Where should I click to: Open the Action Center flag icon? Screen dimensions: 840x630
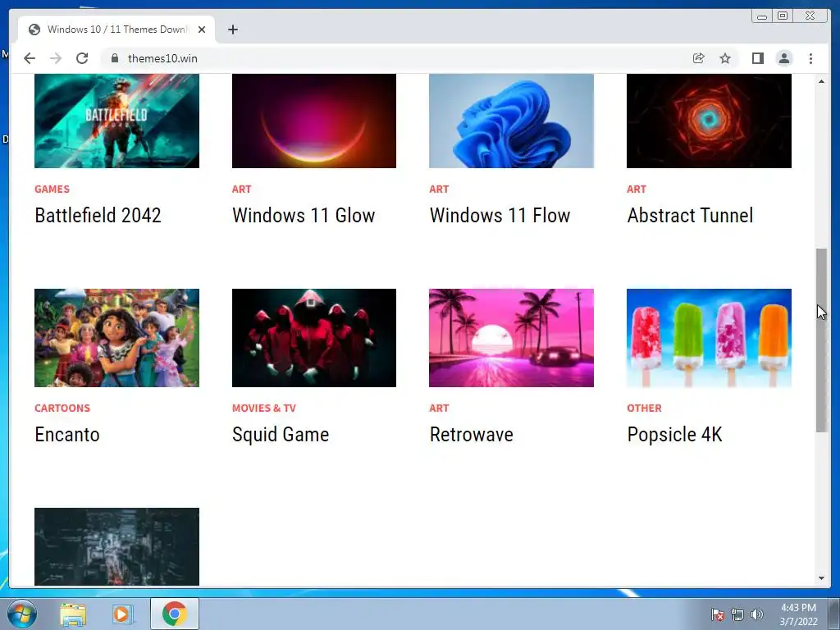(717, 614)
